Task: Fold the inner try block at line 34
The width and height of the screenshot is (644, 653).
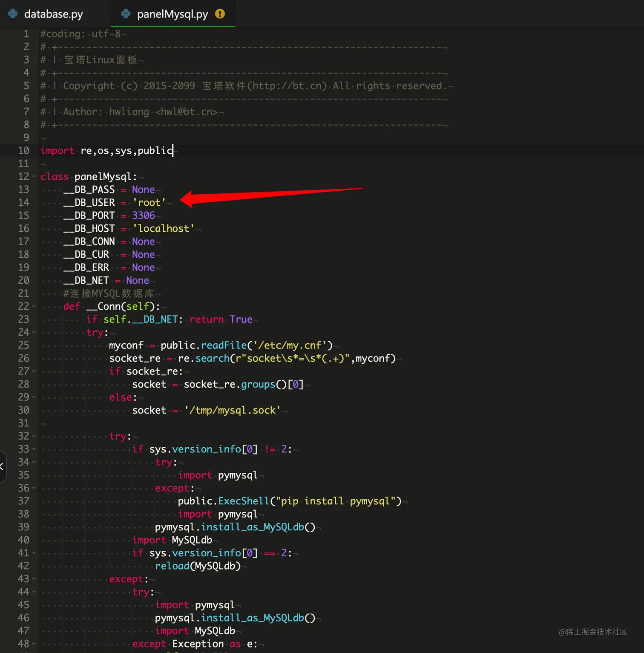Action: coord(34,462)
